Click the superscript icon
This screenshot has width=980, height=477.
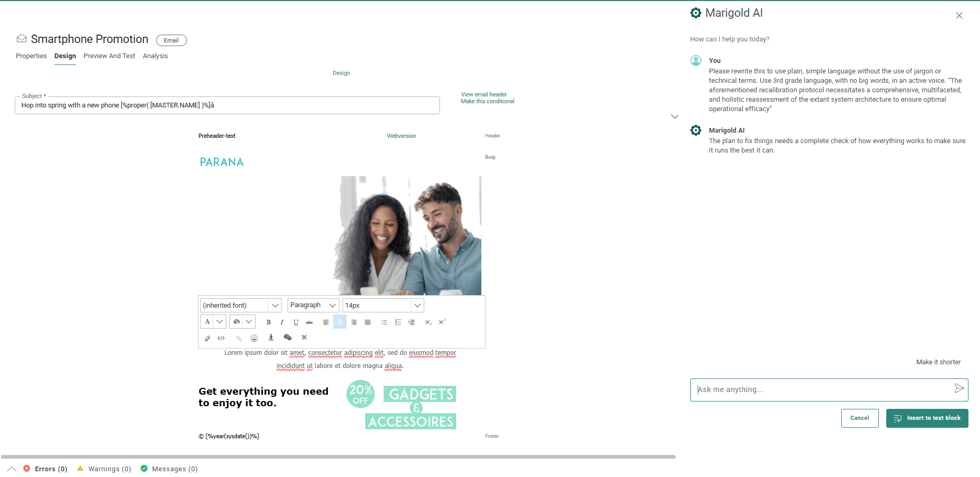pos(442,322)
